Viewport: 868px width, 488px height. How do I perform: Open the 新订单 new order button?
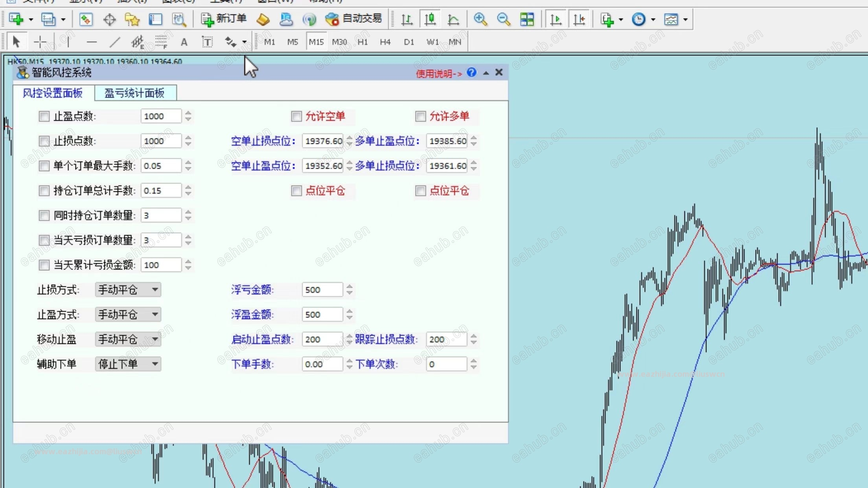point(224,19)
